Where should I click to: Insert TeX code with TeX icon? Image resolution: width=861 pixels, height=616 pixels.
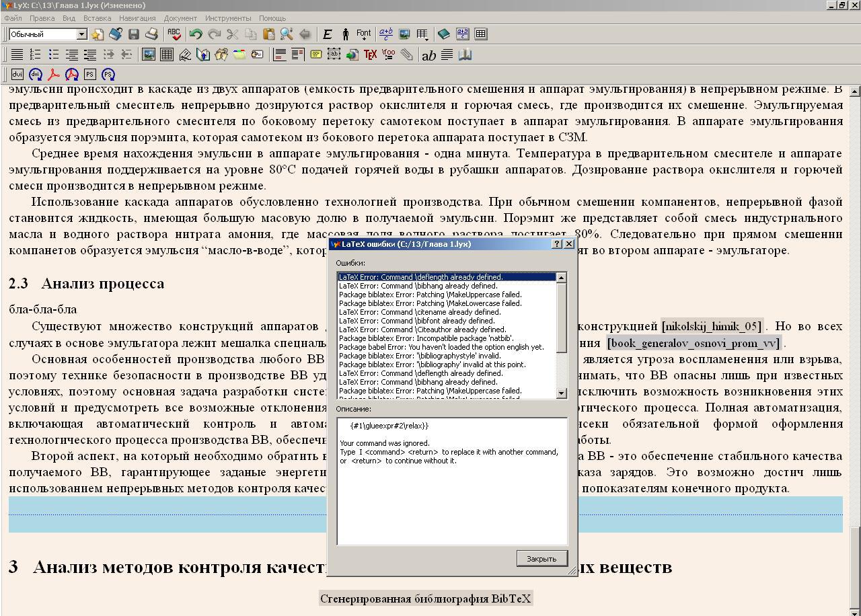pyautogui.click(x=370, y=54)
